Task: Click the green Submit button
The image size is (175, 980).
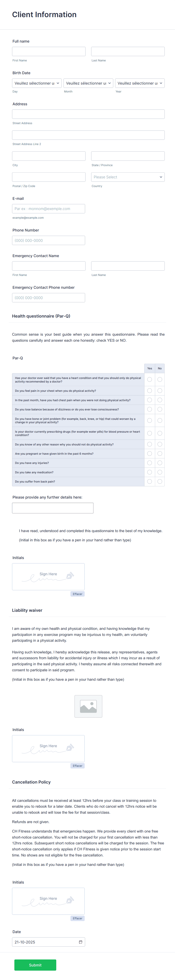Action: pos(35,965)
